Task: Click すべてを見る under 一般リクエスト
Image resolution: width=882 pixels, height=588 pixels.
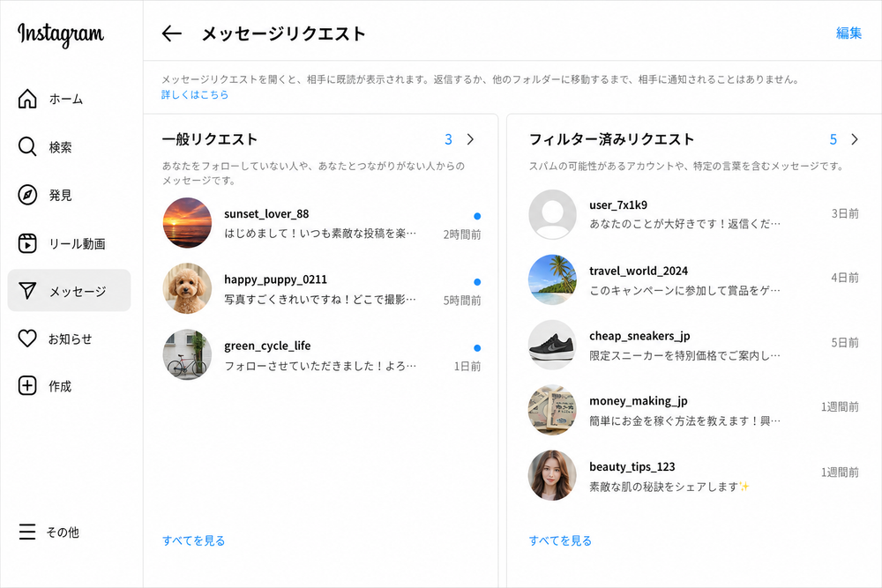Action: pos(193,540)
